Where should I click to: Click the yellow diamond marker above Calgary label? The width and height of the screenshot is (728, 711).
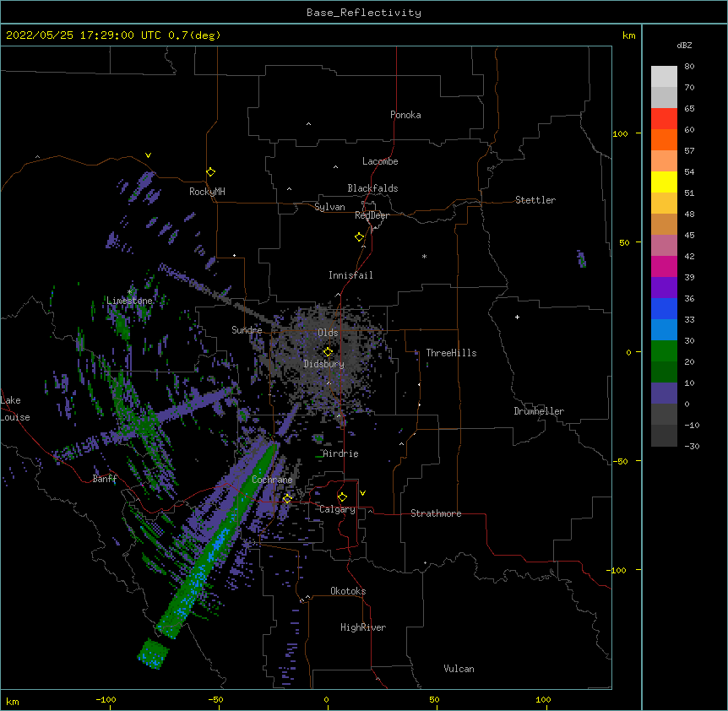(342, 497)
